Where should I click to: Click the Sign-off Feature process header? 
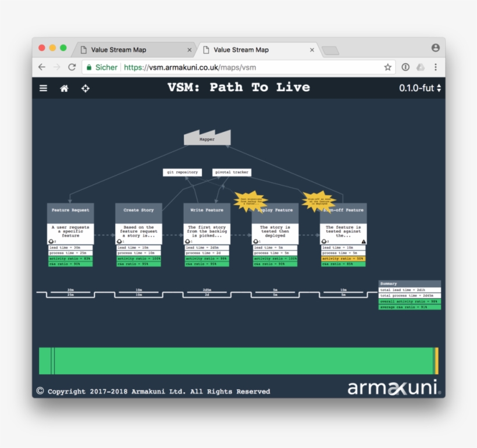[343, 213]
